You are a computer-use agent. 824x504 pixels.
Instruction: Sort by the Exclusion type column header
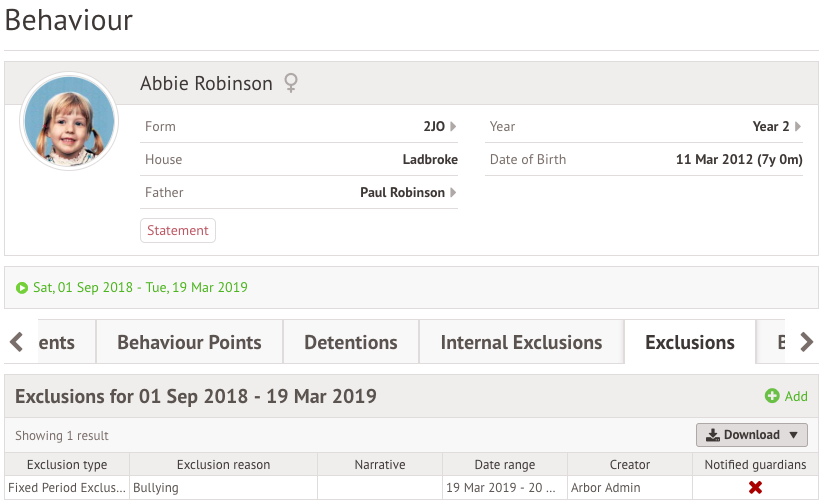click(x=67, y=465)
